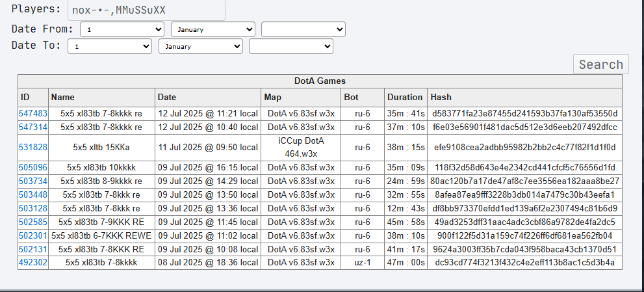Click date '09 Jul 2025 @ 16:15 local'

point(208,167)
